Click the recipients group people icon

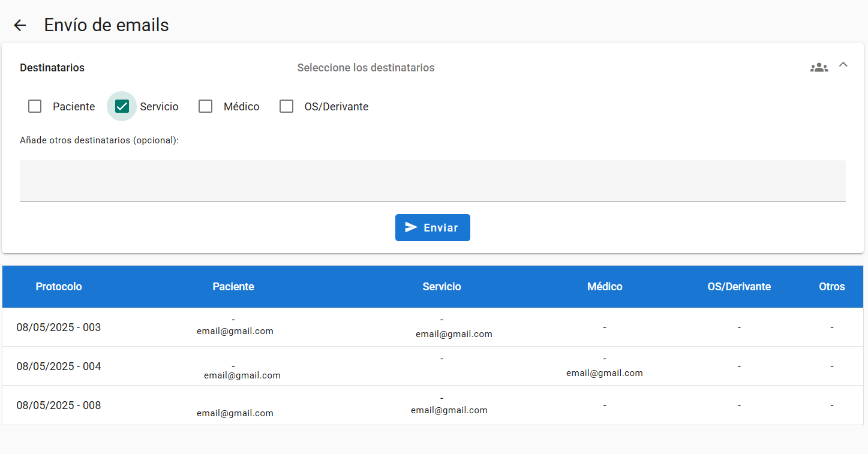coord(819,68)
